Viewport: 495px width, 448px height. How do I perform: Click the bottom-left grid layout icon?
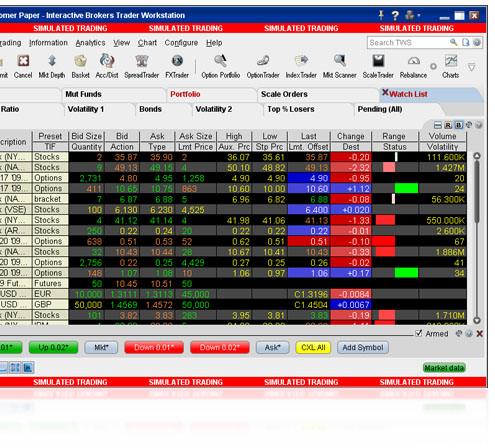tap(15, 368)
